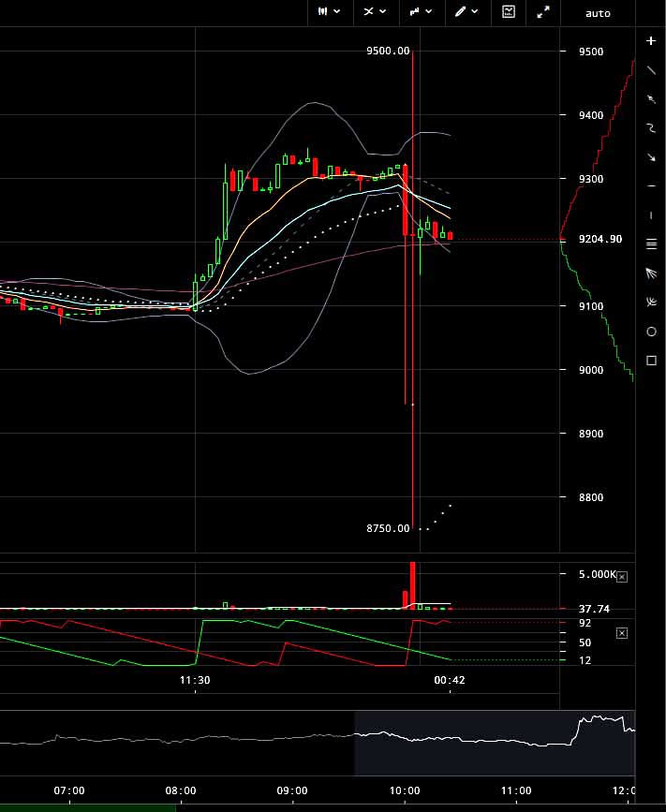Click the 9500.00 high price marker
This screenshot has width=666, height=812.
pyautogui.click(x=388, y=51)
